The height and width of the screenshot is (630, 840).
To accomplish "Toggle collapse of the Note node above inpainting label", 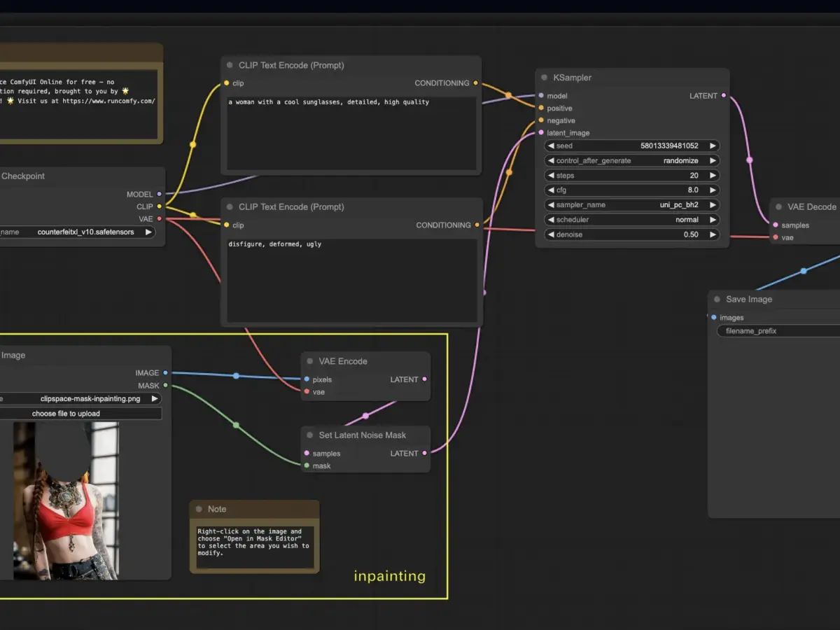I will tap(199, 509).
